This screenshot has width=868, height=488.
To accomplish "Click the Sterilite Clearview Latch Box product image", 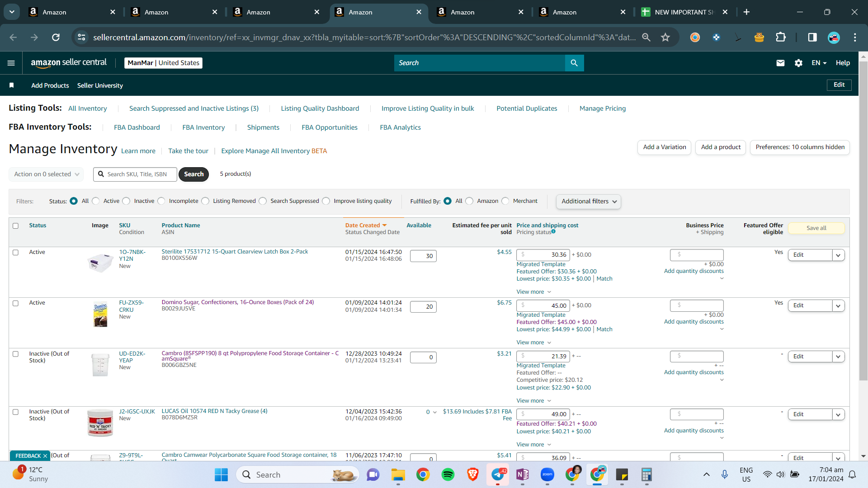I will (100, 263).
